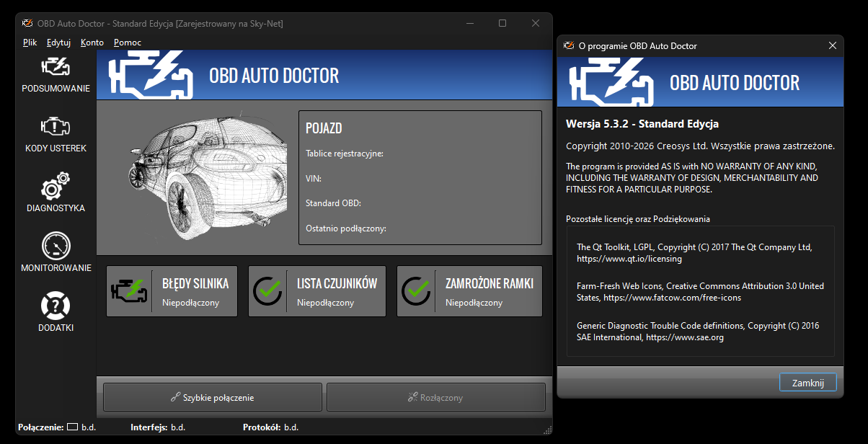Click the Protokół status bar entry
This screenshot has width=868, height=444.
coord(270,427)
